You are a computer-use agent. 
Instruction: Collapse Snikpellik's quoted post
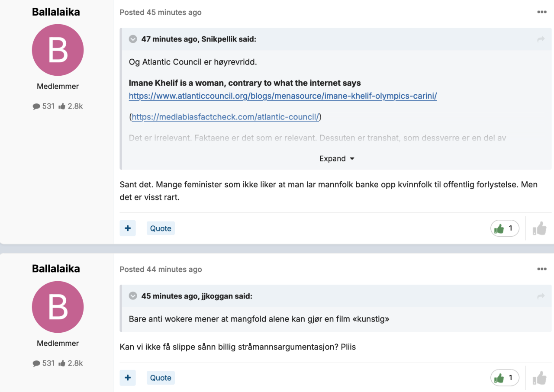132,39
